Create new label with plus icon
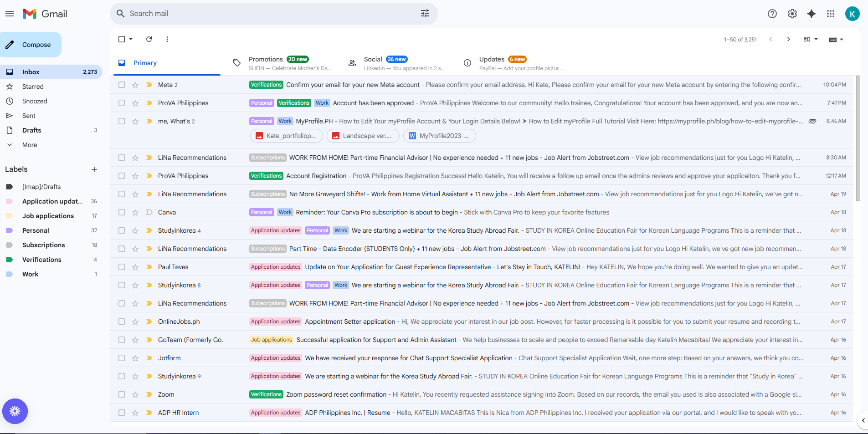868x434 pixels. 94,169
